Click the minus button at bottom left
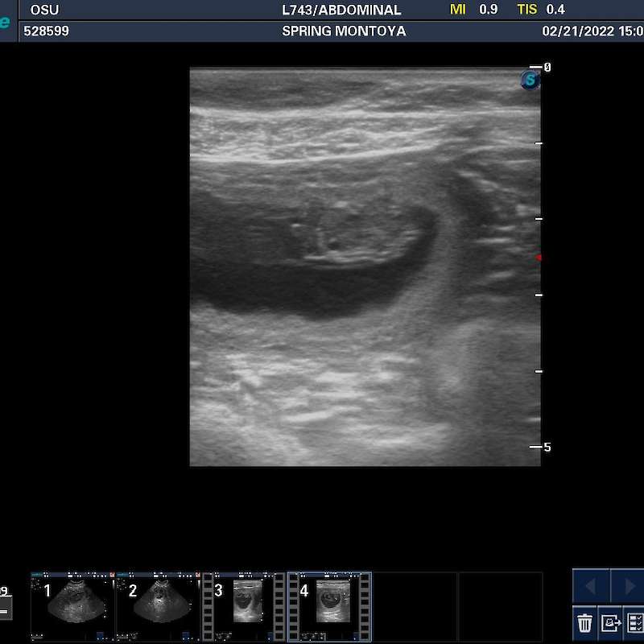 click(x=4, y=612)
